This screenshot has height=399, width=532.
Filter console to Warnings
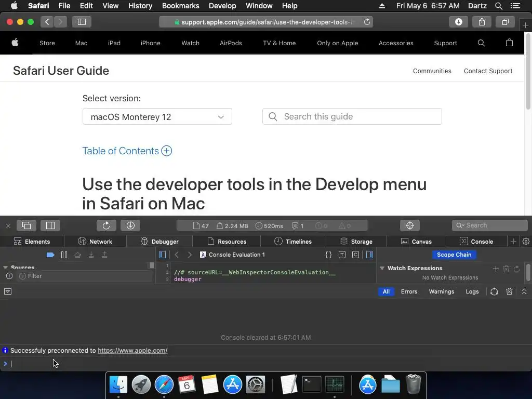(442, 291)
